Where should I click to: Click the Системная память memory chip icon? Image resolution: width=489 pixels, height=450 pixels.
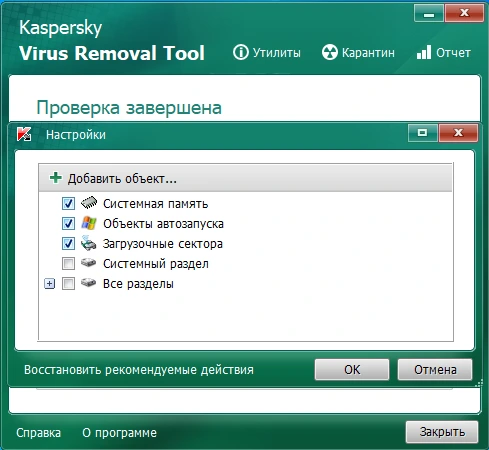89,203
